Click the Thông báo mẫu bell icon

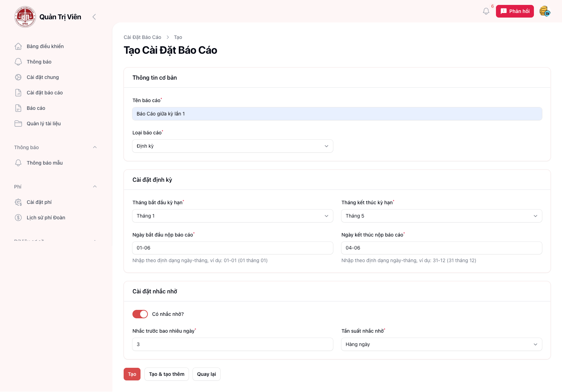coord(18,163)
